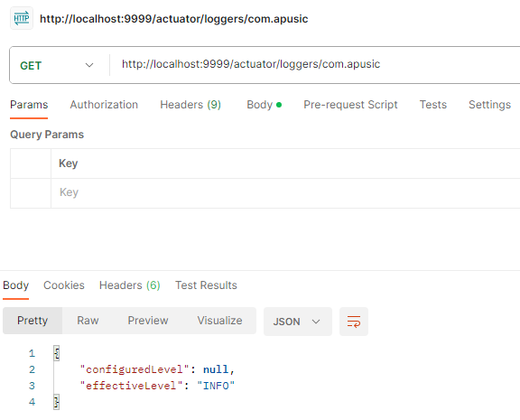Select the Params tab
Screen dimensions: 520x420
click(x=29, y=105)
